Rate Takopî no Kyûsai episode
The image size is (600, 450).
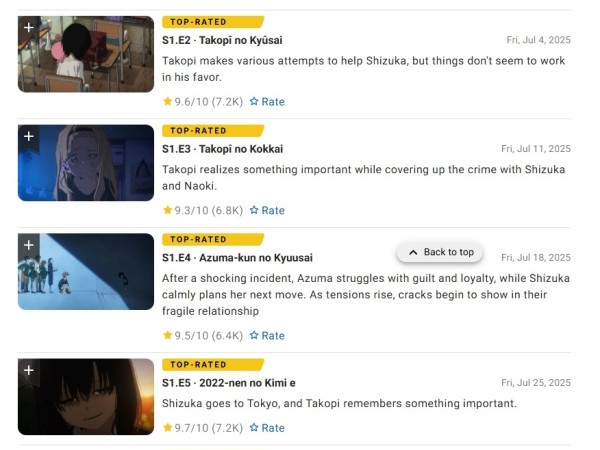pos(267,102)
